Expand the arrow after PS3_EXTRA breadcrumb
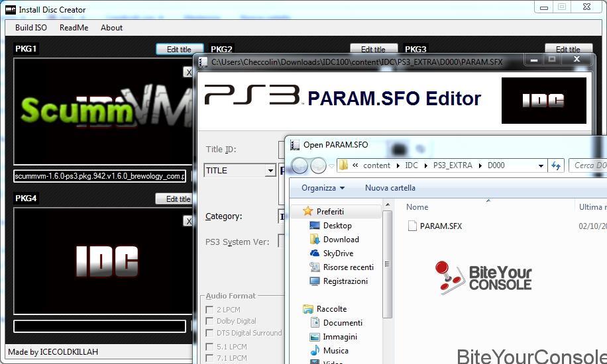 point(480,165)
